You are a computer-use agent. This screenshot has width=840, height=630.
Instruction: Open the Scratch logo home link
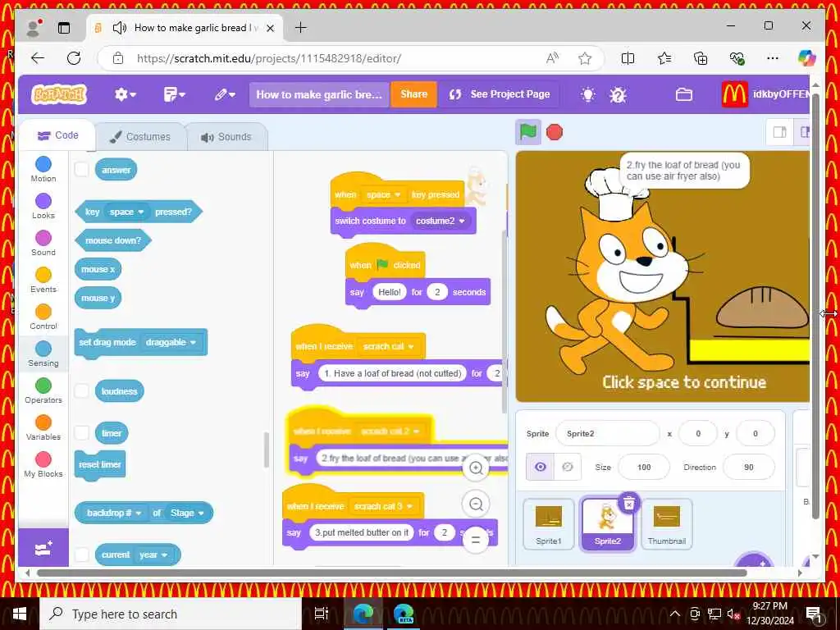(x=59, y=94)
